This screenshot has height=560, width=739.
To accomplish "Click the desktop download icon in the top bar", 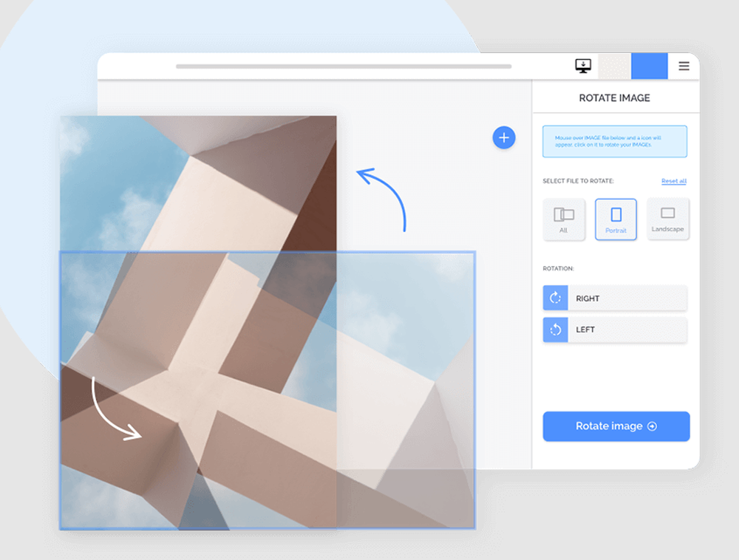I will 583,66.
